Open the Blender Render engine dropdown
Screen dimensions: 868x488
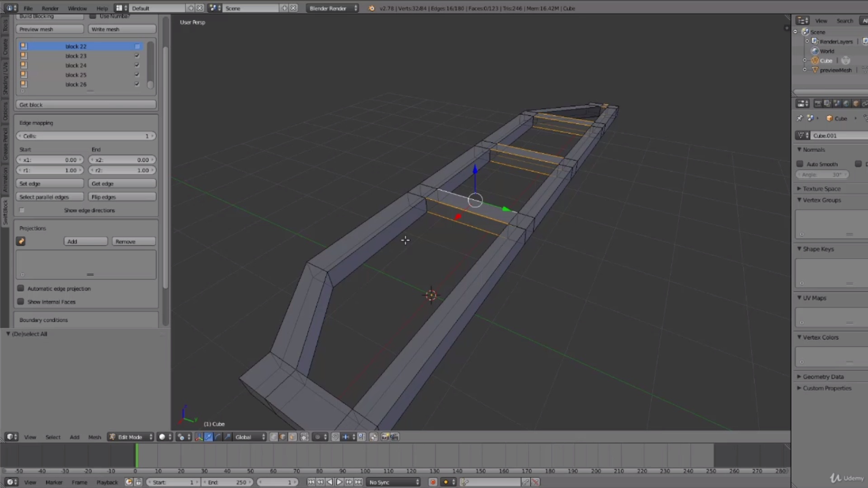332,8
